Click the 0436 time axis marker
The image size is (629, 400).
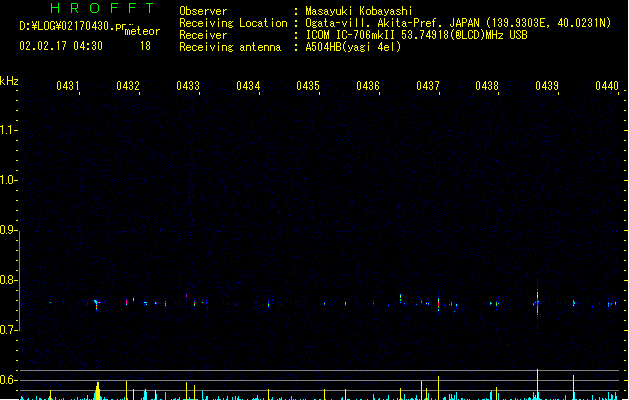368,86
